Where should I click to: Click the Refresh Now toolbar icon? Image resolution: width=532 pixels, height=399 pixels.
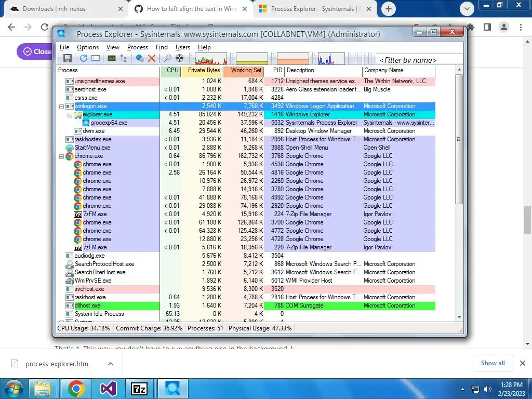pos(84,58)
